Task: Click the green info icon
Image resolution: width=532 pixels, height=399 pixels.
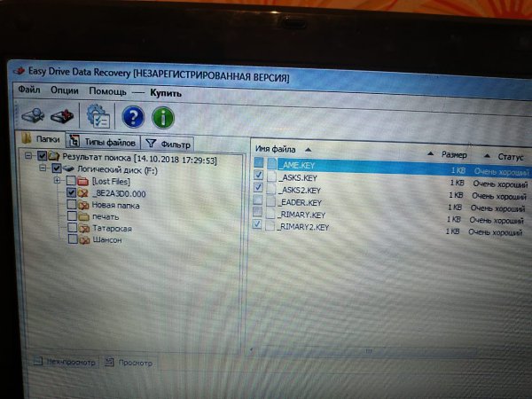Action: point(163,117)
